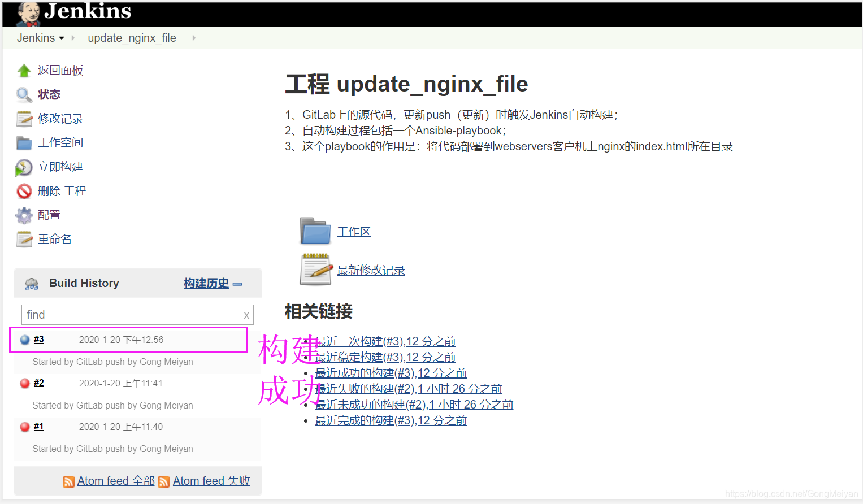Click the gear icon beside 配置
The image size is (863, 504).
tap(24, 215)
